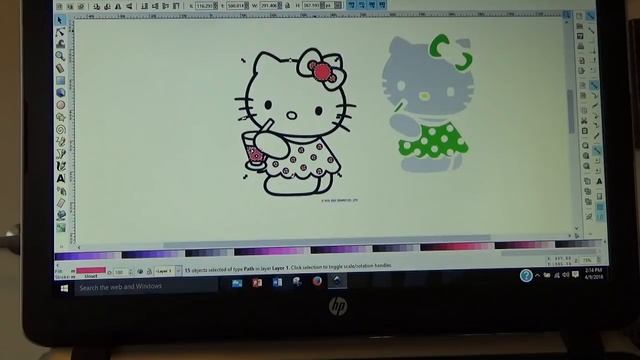640x360 pixels.
Task: Select the Zoom magnifier tool
Action: pos(60,56)
